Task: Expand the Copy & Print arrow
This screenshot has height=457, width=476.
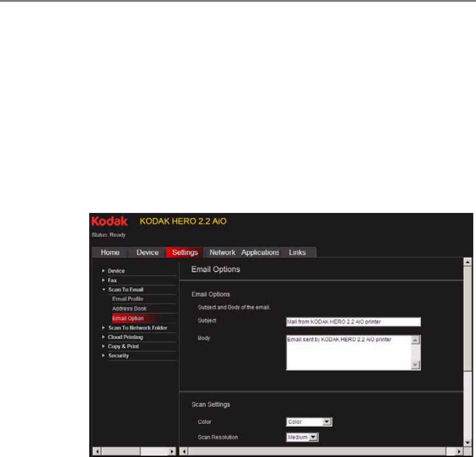Action: click(103, 346)
